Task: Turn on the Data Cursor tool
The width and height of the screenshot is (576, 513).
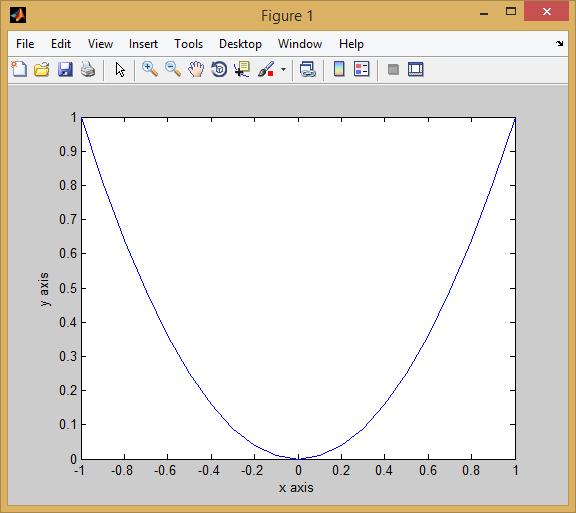Action: pyautogui.click(x=242, y=69)
